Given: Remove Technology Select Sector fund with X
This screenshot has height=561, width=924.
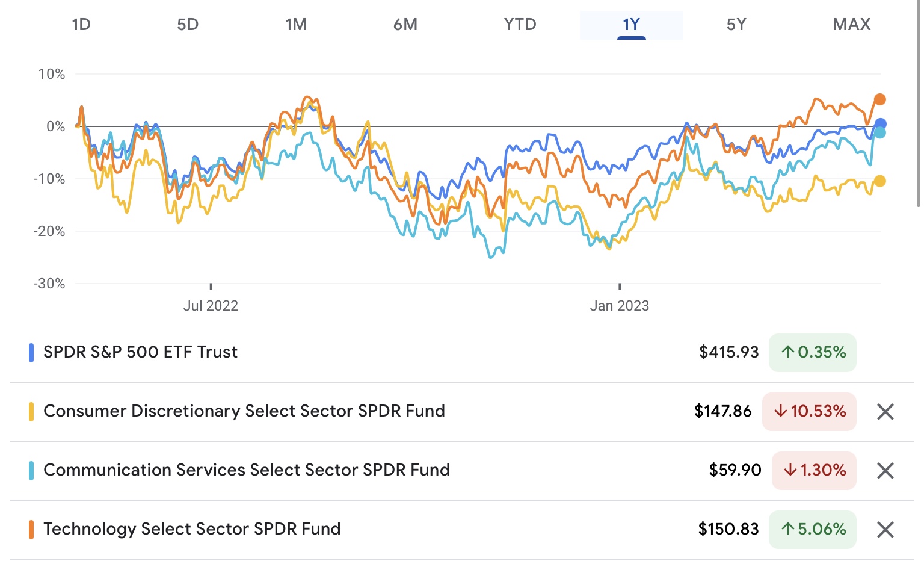Looking at the screenshot, I should click(885, 530).
